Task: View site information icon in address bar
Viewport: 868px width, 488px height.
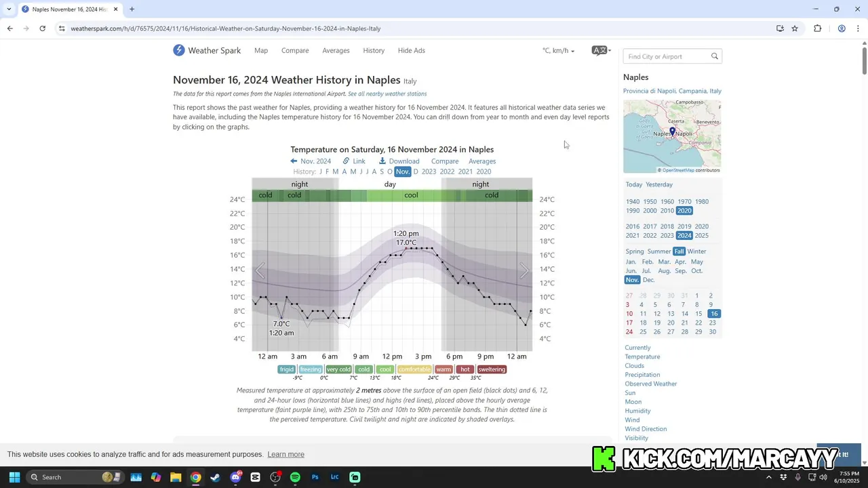Action: 62,28
